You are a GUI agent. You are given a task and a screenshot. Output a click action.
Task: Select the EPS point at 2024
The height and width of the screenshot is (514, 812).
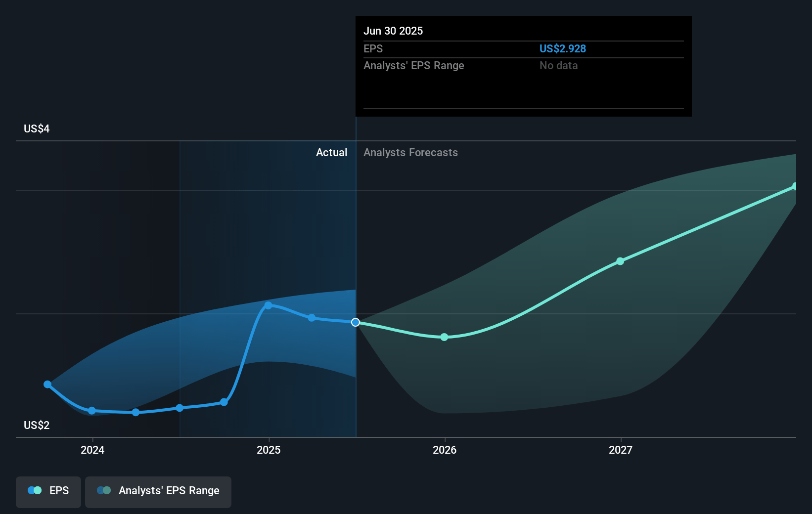(91, 411)
